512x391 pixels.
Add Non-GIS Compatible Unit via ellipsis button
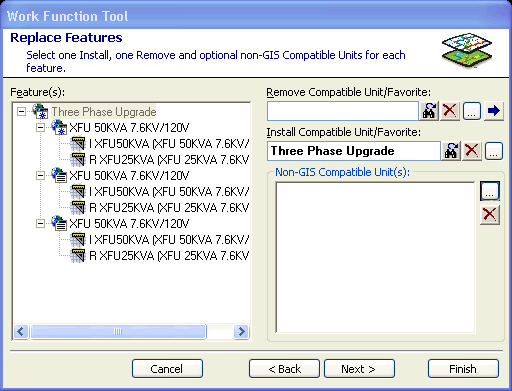tap(490, 191)
